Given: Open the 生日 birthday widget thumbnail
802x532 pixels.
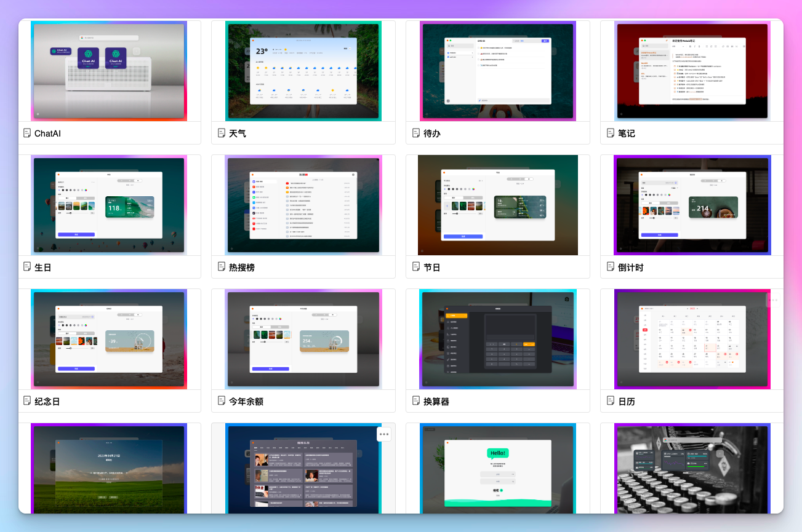Looking at the screenshot, I should point(109,205).
